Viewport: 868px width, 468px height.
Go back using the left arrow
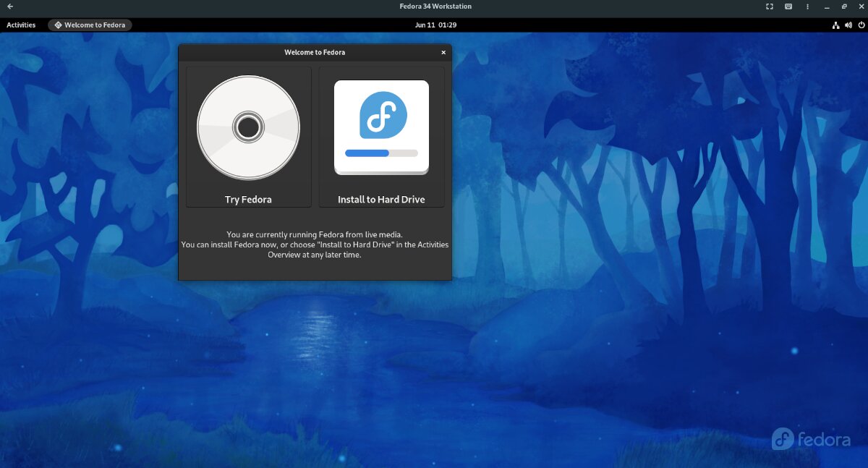(9, 7)
